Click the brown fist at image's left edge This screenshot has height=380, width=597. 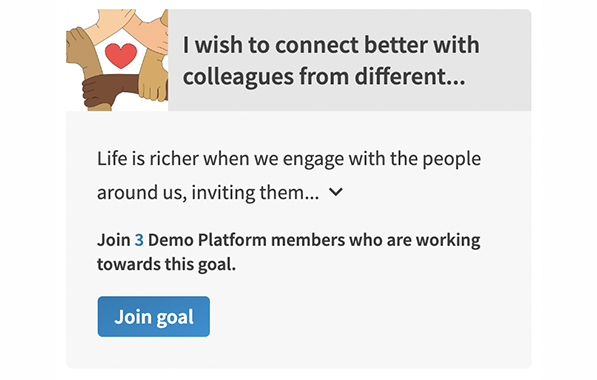[x=75, y=44]
